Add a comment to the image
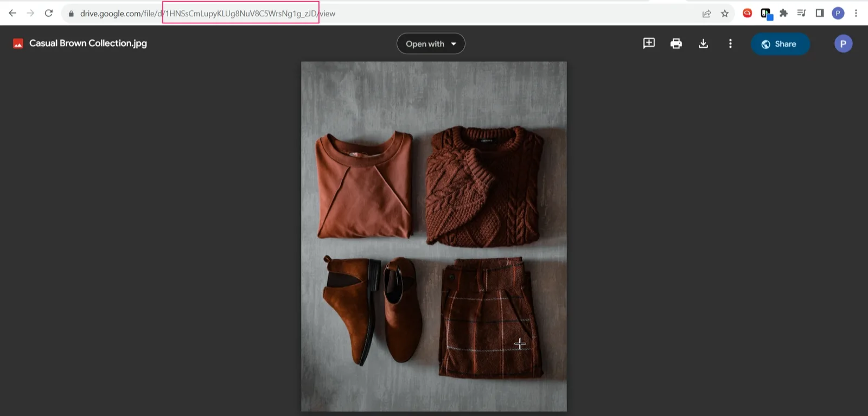This screenshot has height=416, width=868. coord(649,43)
